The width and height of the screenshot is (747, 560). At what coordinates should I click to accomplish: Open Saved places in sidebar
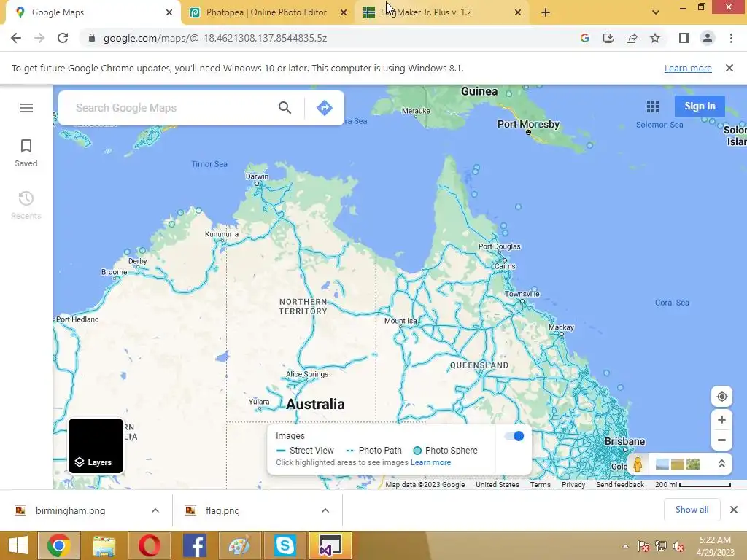click(26, 153)
